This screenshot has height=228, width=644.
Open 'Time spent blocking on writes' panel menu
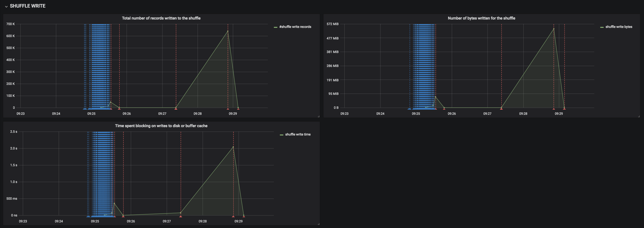click(161, 126)
